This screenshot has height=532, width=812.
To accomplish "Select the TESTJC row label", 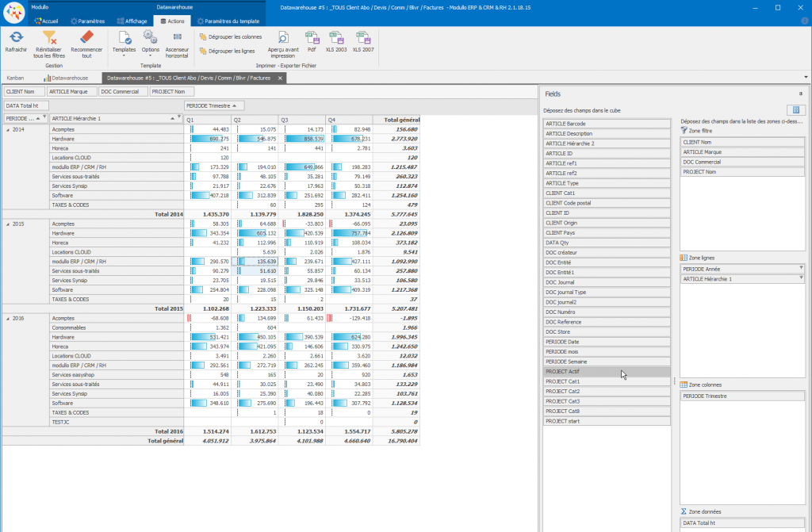I will [x=117, y=422].
